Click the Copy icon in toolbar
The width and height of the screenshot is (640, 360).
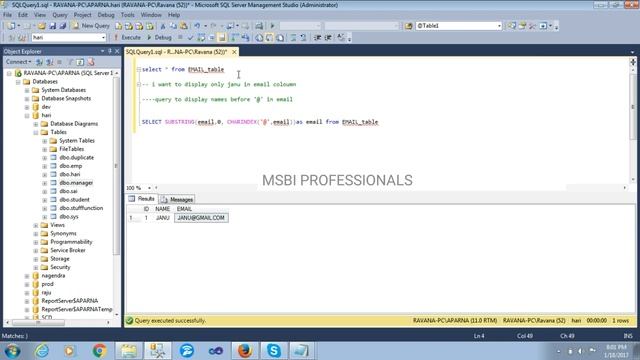(x=173, y=26)
